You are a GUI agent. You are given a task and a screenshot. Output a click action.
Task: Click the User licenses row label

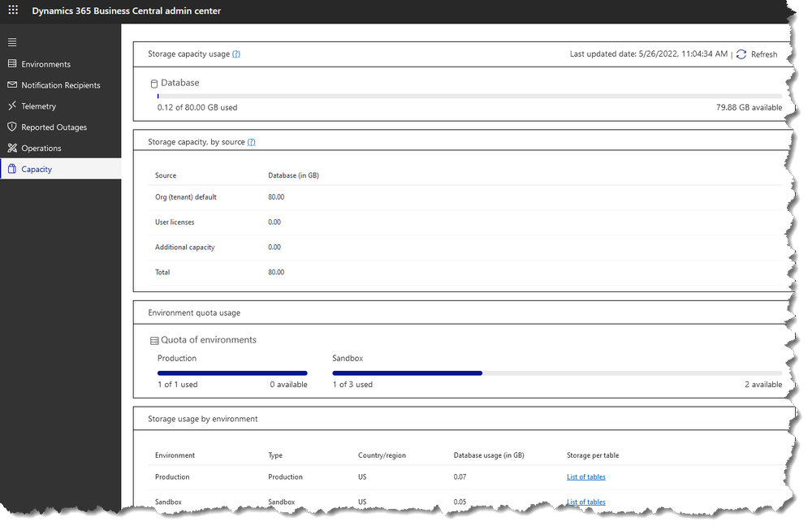tap(175, 222)
